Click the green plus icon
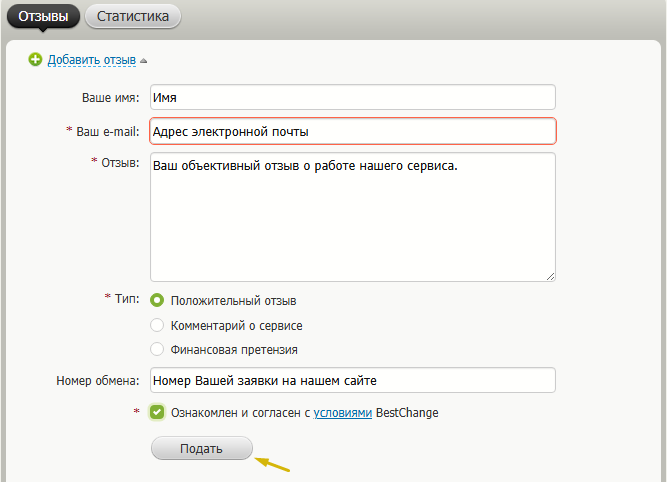The image size is (667, 482). coord(36,60)
